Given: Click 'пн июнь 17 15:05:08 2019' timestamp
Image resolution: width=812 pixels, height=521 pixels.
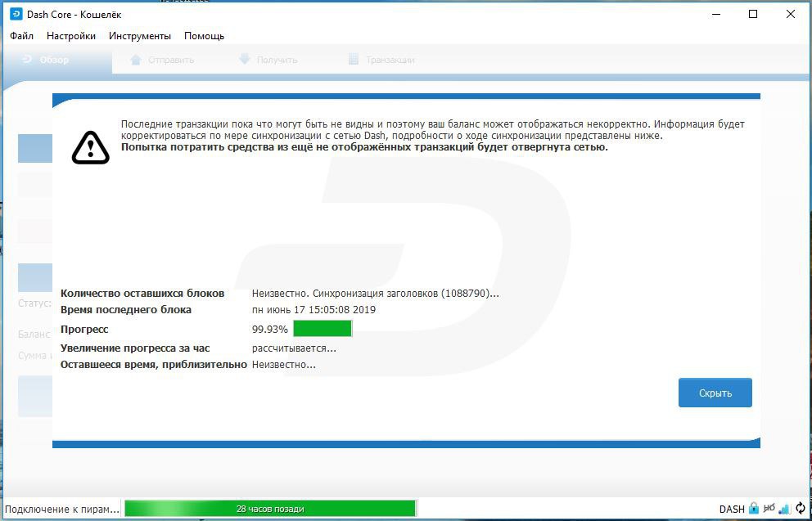Looking at the screenshot, I should [314, 310].
